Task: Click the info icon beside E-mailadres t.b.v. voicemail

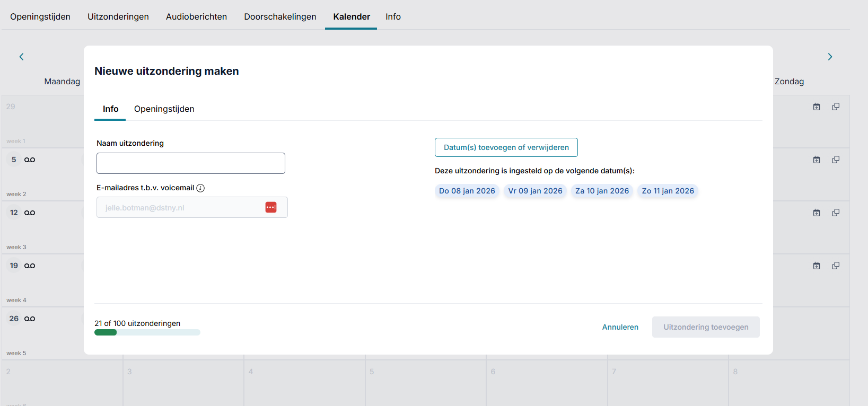Action: (x=200, y=188)
